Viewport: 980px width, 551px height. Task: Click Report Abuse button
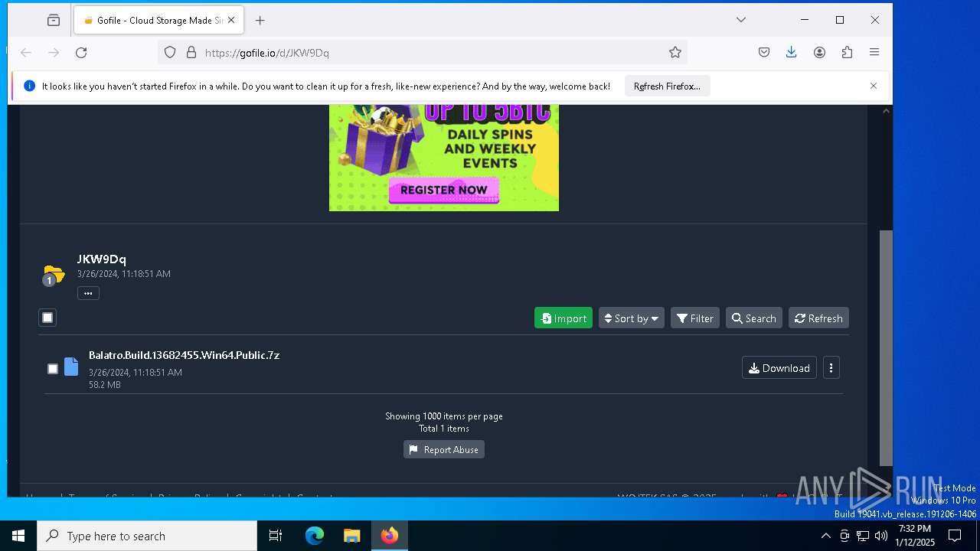click(444, 449)
